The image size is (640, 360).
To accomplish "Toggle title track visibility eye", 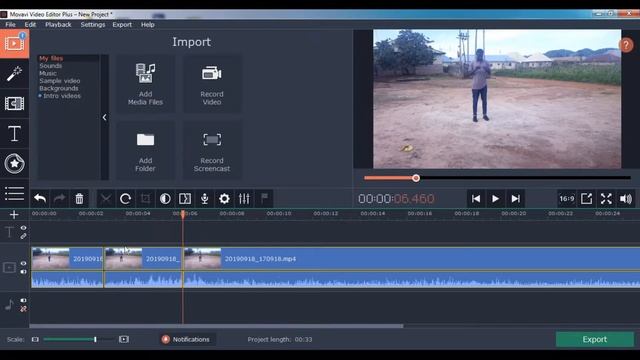I will 23,228.
